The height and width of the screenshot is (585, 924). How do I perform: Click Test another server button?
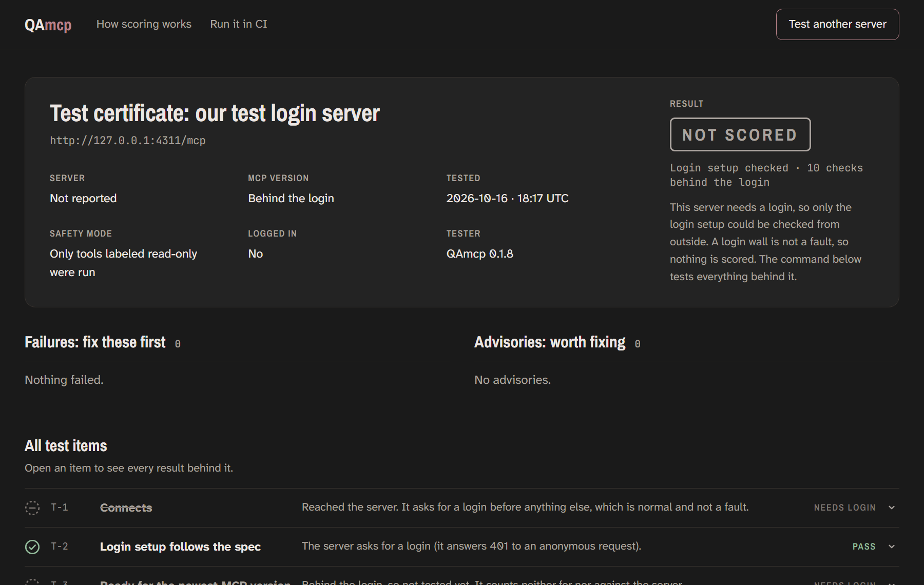837,24
